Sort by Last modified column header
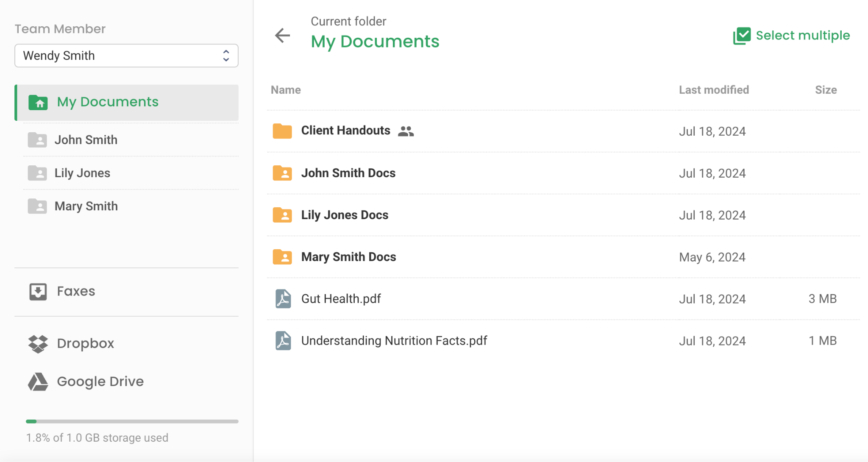 (714, 90)
